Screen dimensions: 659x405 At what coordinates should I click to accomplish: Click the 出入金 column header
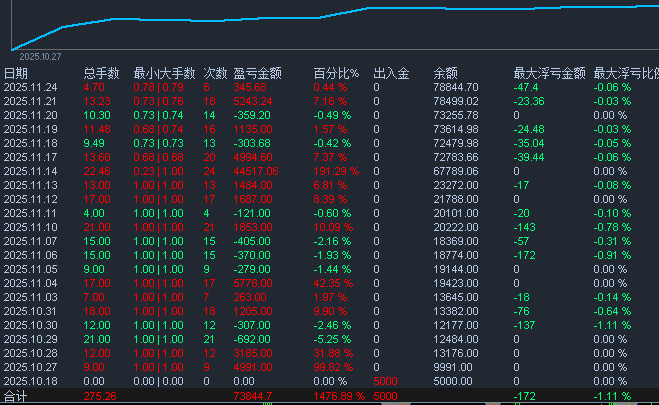pos(391,73)
